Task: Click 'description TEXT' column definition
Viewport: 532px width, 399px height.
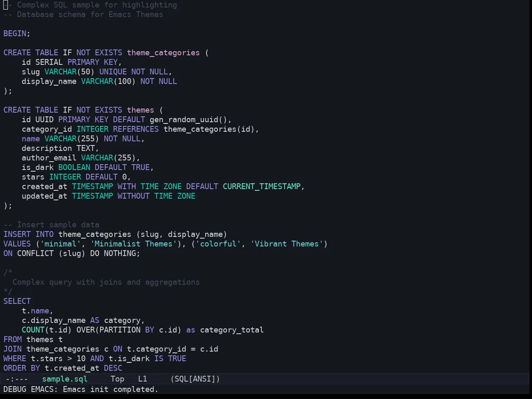Action: [58, 148]
